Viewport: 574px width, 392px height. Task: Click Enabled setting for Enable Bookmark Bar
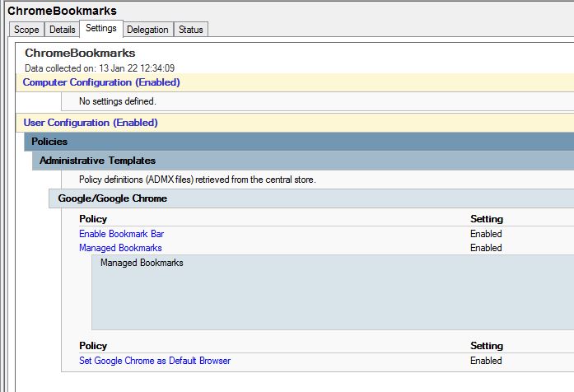coord(486,234)
